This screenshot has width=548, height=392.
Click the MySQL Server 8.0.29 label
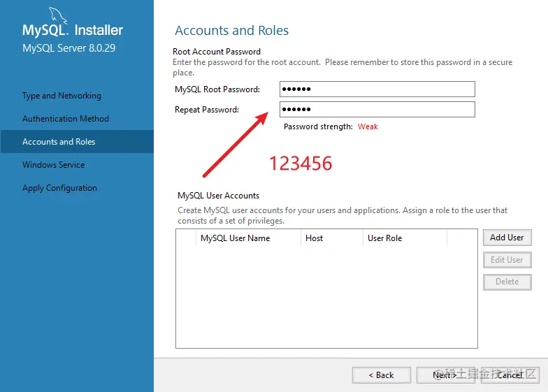tap(68, 48)
